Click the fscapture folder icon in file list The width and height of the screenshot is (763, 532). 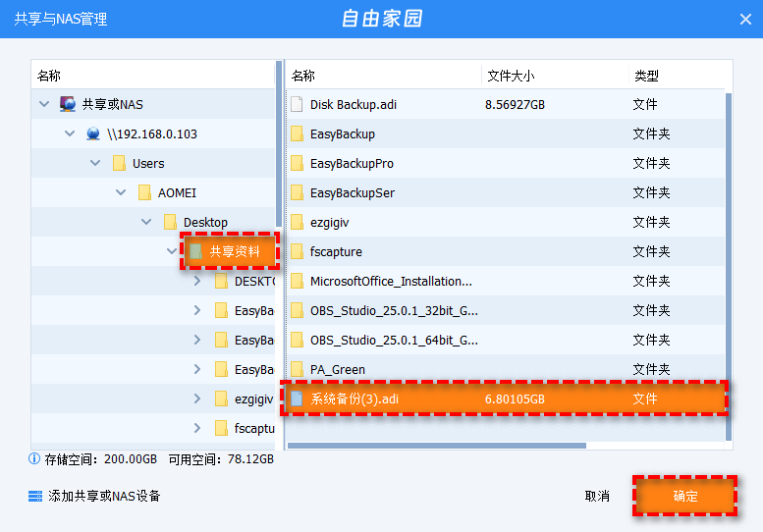click(x=297, y=251)
